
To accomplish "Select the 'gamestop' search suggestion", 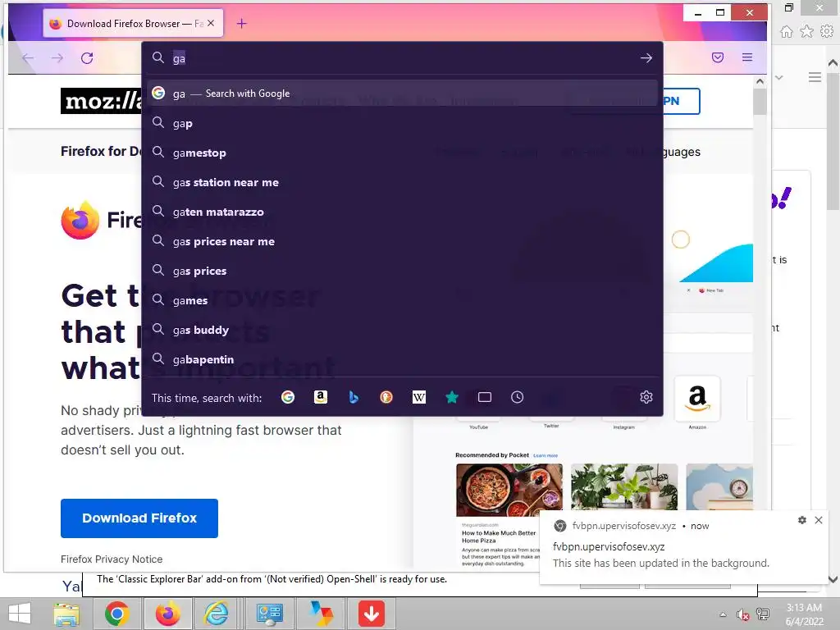I will pyautogui.click(x=402, y=153).
